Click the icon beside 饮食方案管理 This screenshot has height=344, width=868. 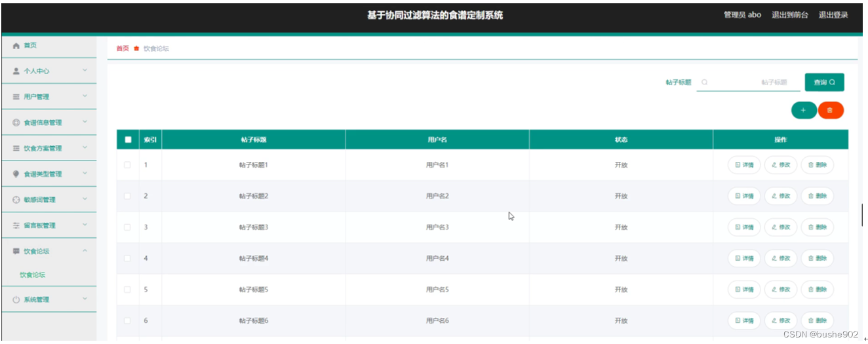(x=16, y=148)
